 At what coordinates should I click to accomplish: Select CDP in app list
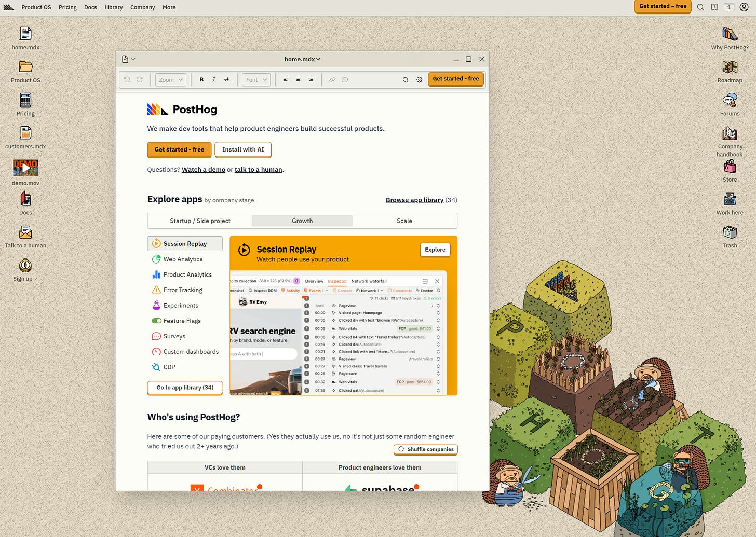pos(185,367)
